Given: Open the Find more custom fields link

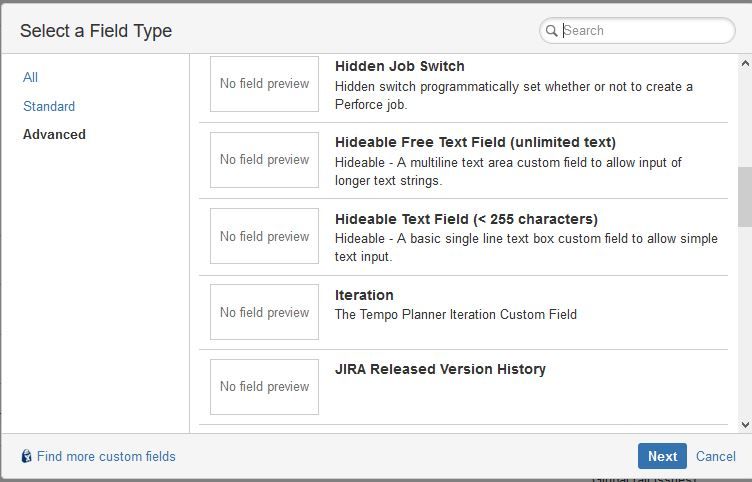Looking at the screenshot, I should (106, 457).
